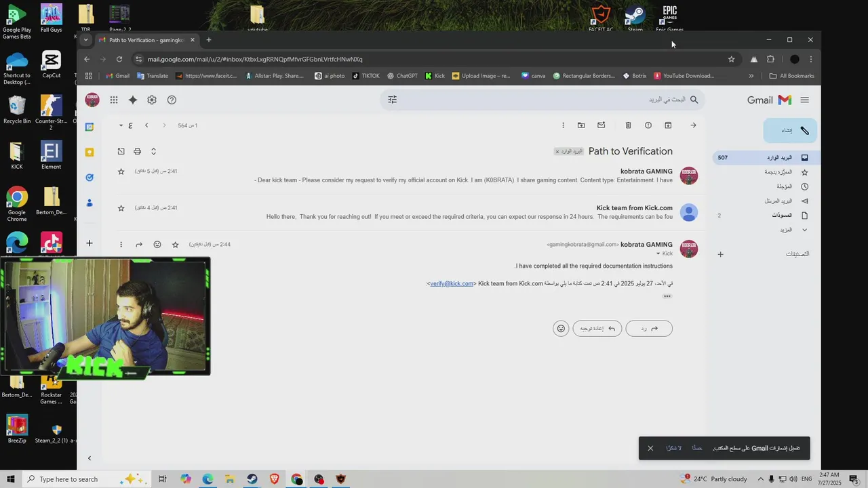The width and height of the screenshot is (868, 488).
Task: Create new label plus icon
Action: pos(720,255)
